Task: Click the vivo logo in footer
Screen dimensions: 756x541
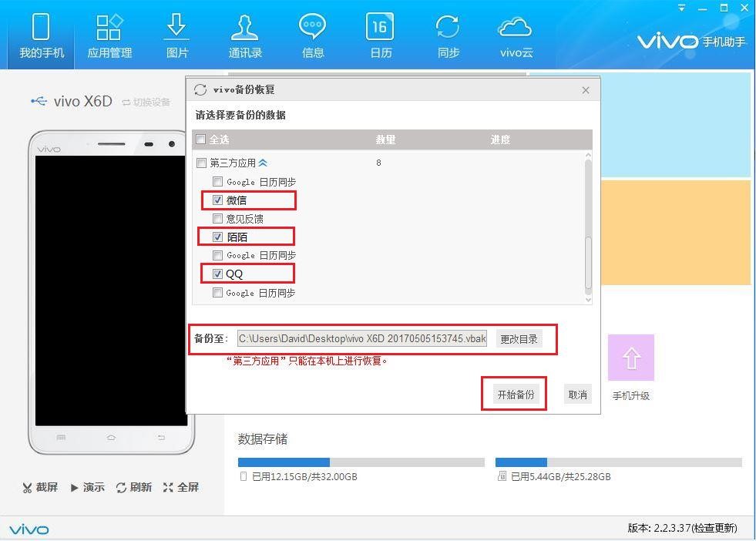Action: 29,529
